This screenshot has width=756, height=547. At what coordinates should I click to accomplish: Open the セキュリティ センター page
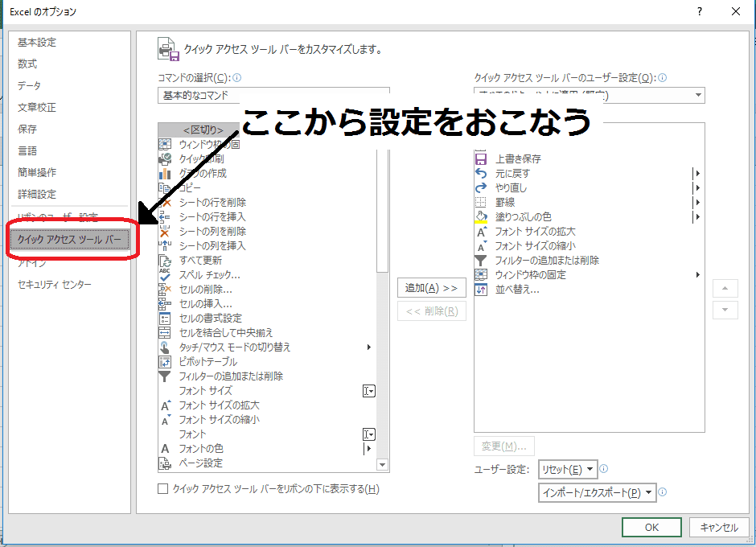click(55, 284)
